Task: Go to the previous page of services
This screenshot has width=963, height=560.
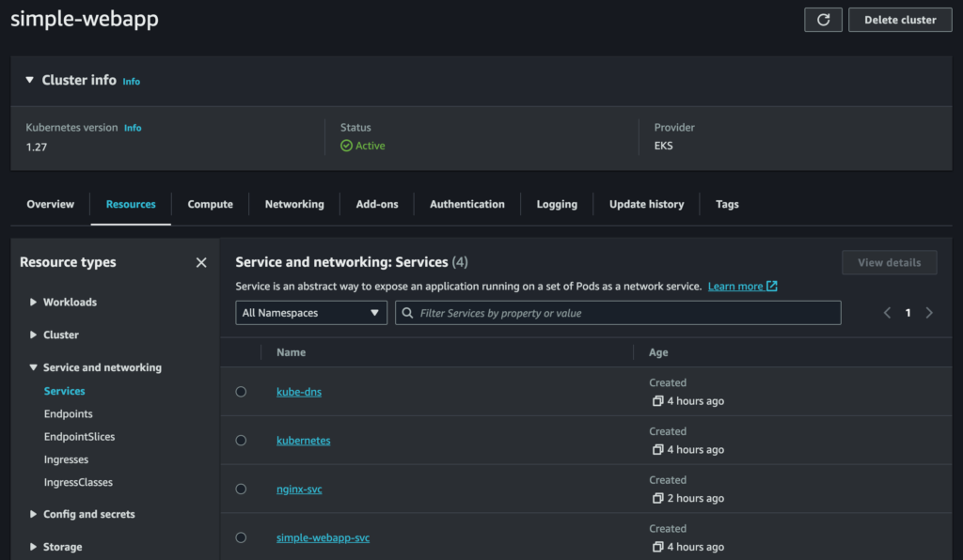Action: click(x=887, y=313)
